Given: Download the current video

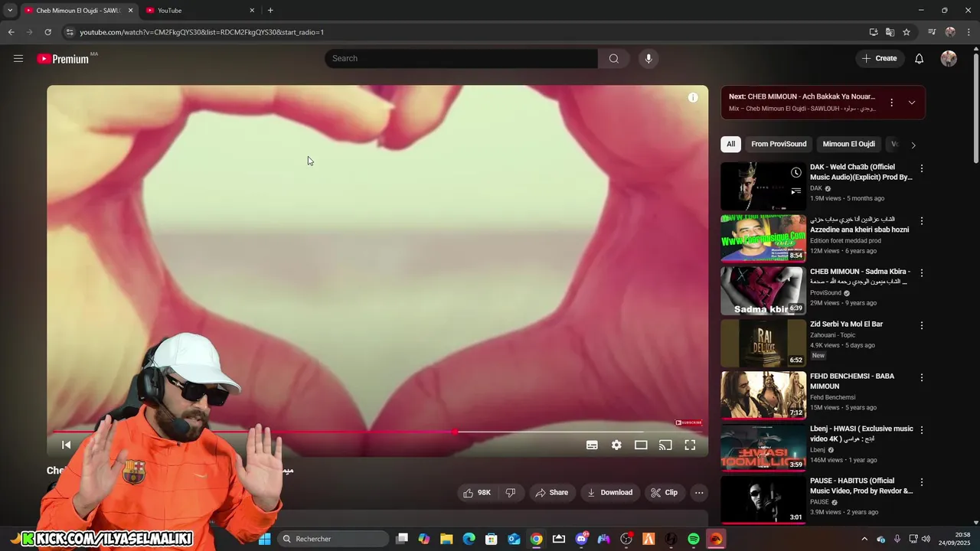Looking at the screenshot, I should coord(610,493).
